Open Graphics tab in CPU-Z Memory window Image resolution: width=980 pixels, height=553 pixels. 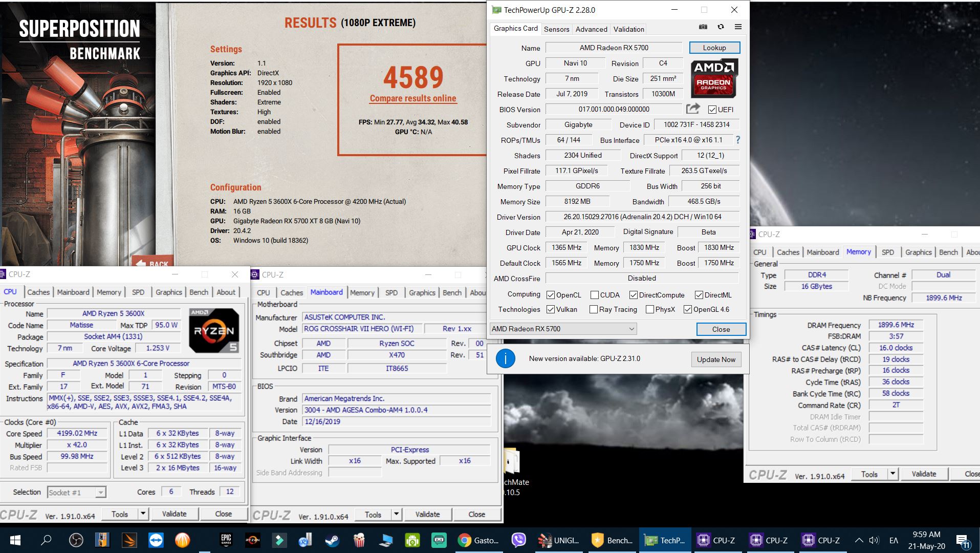pyautogui.click(x=918, y=252)
